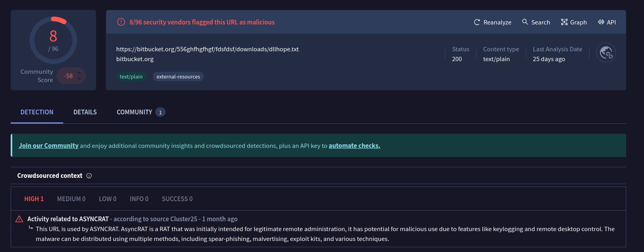This screenshot has height=252, width=644.
Task: Open the COMMUNITY tab
Action: (x=134, y=112)
